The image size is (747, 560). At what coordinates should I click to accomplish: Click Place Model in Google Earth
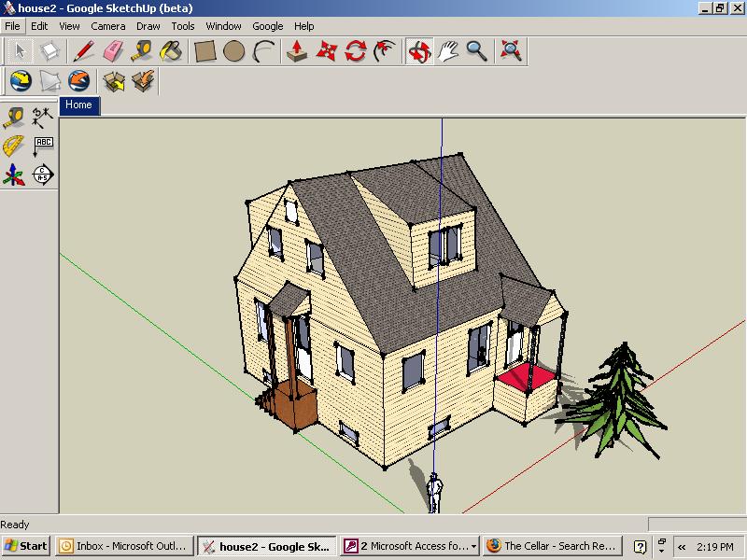(x=78, y=81)
